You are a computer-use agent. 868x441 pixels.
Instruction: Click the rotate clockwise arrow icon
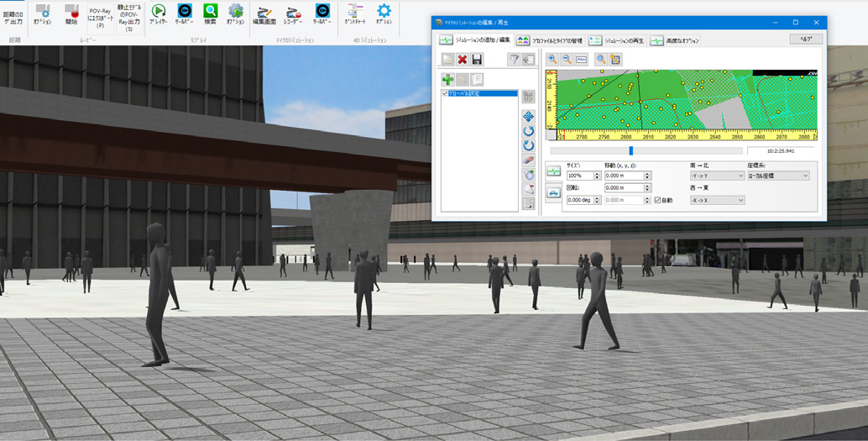tap(529, 131)
